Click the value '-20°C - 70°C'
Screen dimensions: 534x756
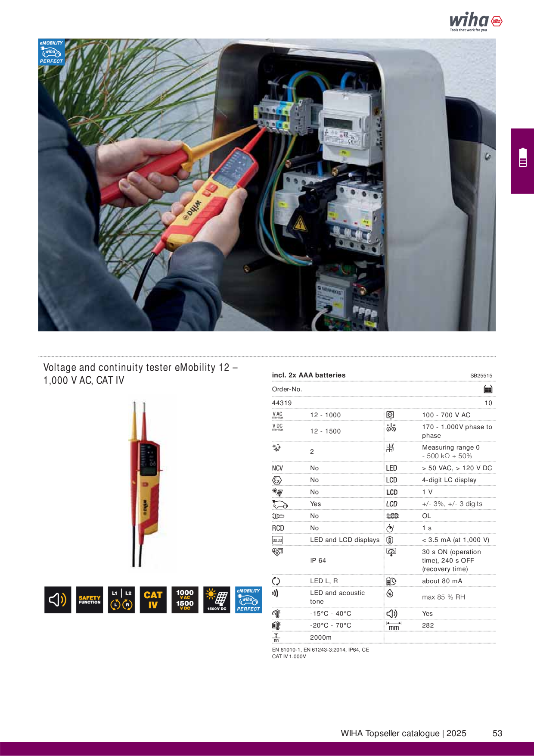pyautogui.click(x=331, y=625)
